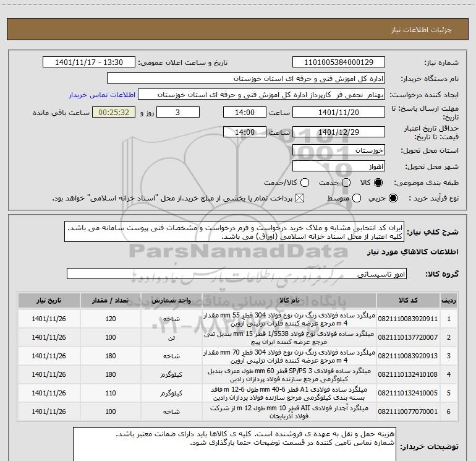
Task: Click the کد کالا column header
Action: [x=408, y=301]
